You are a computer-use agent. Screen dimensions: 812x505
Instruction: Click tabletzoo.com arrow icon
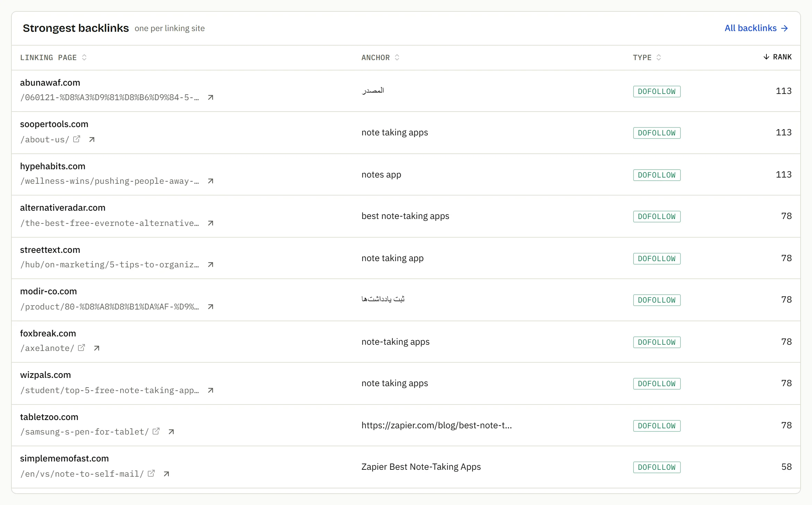click(x=171, y=432)
